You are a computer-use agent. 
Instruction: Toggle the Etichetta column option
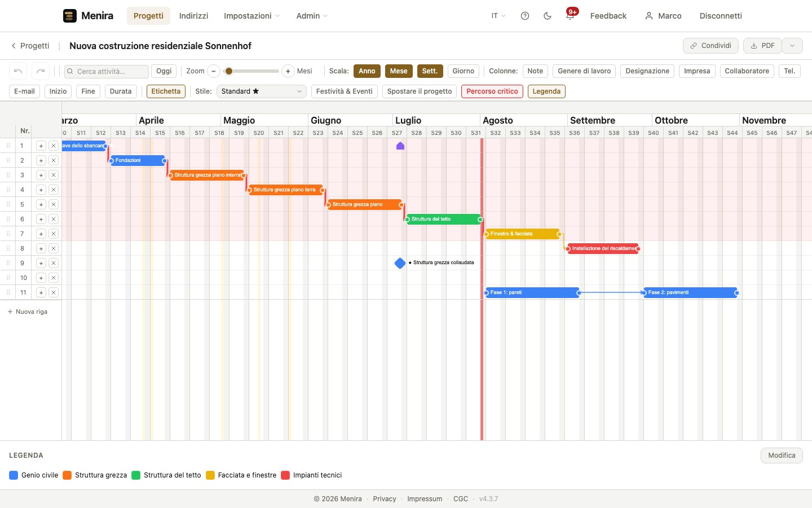[x=166, y=91]
